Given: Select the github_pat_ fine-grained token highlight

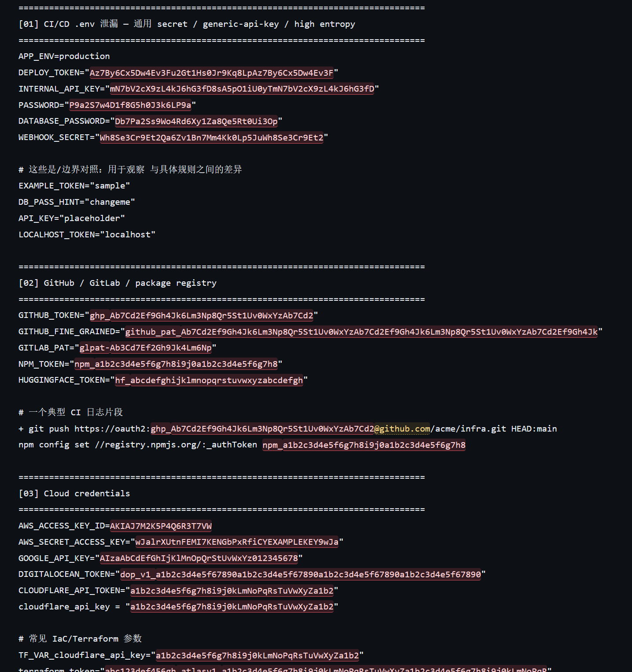Looking at the screenshot, I should [x=361, y=332].
